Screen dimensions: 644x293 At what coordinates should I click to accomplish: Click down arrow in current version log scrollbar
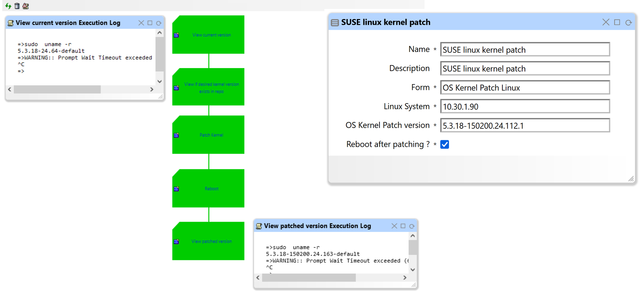coord(160,81)
